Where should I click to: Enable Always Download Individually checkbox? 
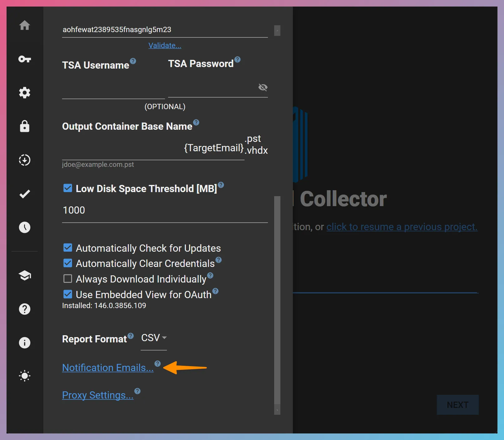tap(68, 278)
